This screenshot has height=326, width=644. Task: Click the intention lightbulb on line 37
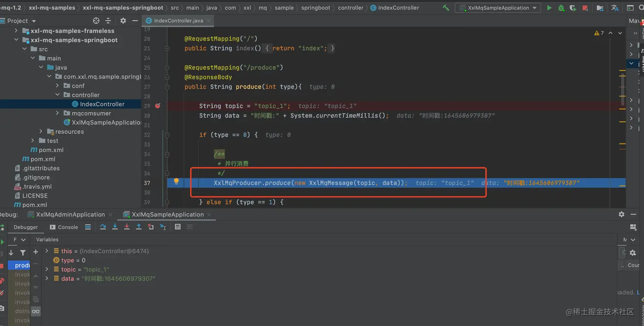pyautogui.click(x=176, y=182)
